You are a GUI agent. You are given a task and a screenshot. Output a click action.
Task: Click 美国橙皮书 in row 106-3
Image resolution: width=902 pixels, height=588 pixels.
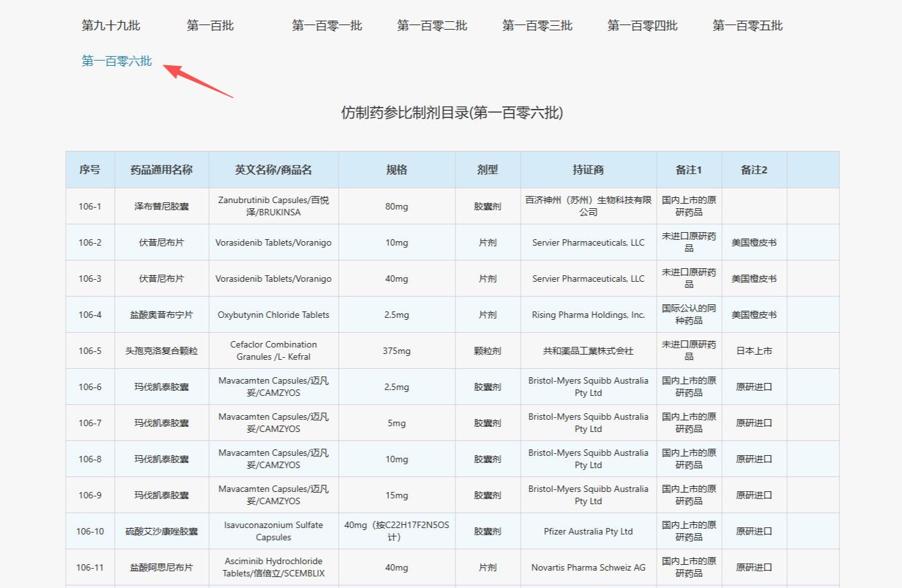point(754,279)
